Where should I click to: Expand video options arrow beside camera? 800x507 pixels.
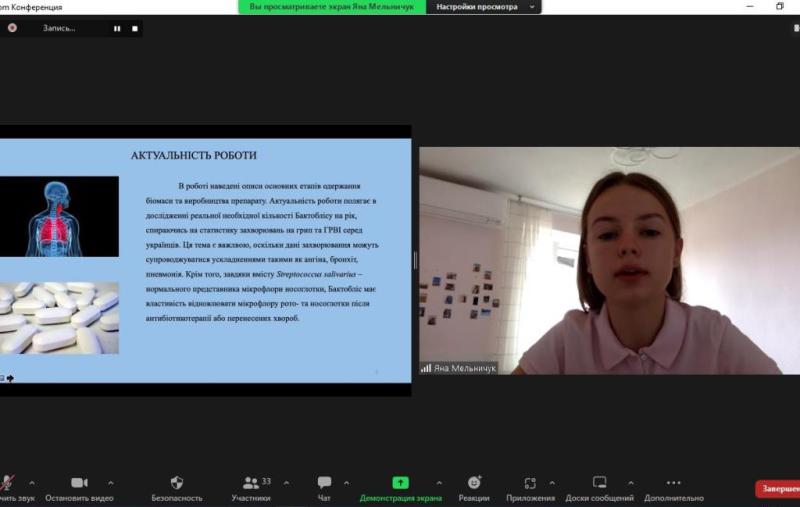pos(111,483)
